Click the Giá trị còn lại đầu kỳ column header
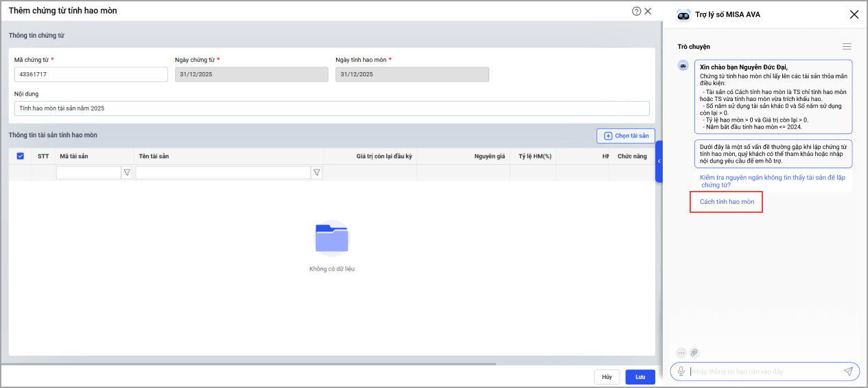The height and width of the screenshot is (388, 868). [x=384, y=157]
